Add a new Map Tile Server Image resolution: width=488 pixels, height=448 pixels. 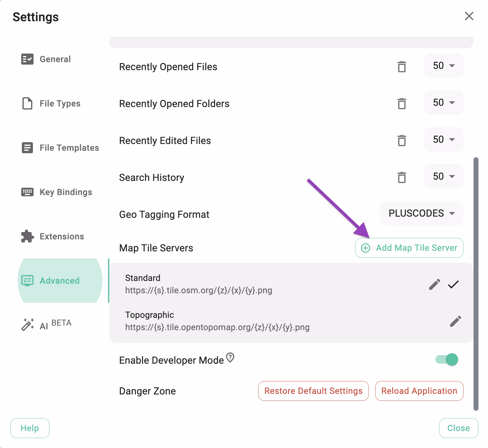click(x=409, y=248)
